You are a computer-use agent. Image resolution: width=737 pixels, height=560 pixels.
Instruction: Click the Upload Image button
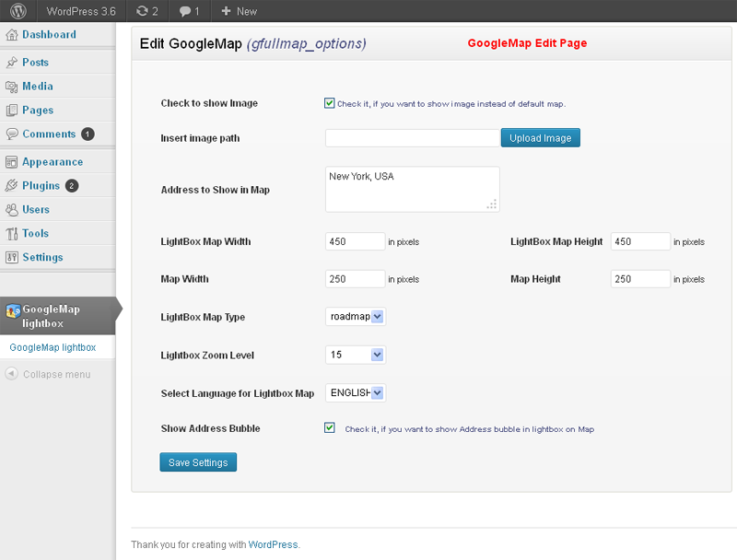(x=541, y=137)
